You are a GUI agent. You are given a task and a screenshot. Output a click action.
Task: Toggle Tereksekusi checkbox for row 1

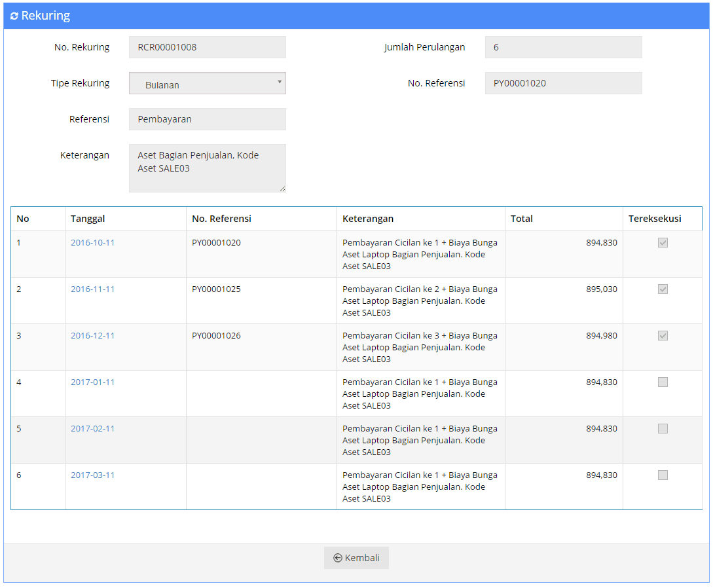[x=663, y=243]
